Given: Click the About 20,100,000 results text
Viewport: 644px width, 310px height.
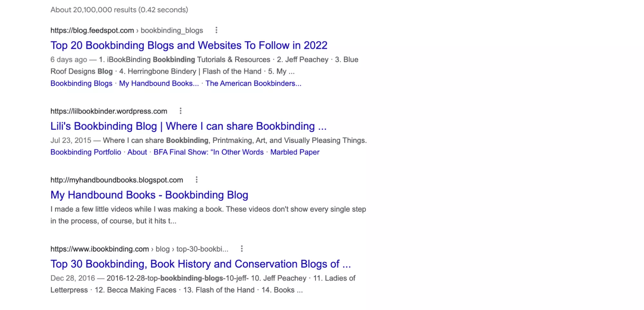Looking at the screenshot, I should [119, 10].
